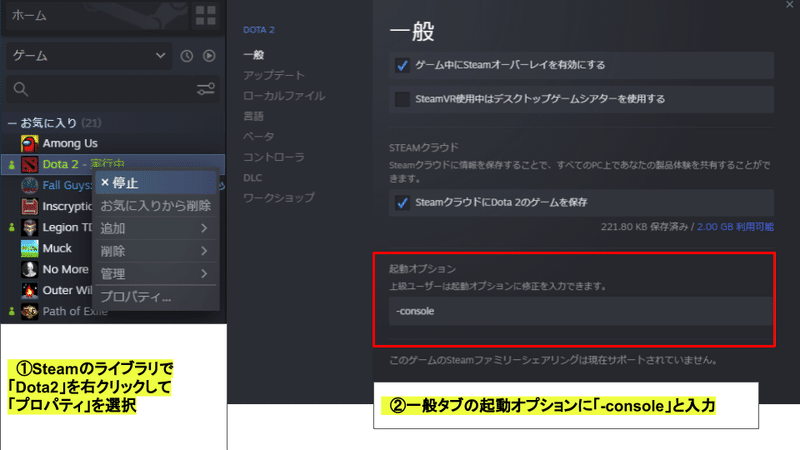800x450 pixels.
Task: Click the Muck game icon
Action: point(30,248)
